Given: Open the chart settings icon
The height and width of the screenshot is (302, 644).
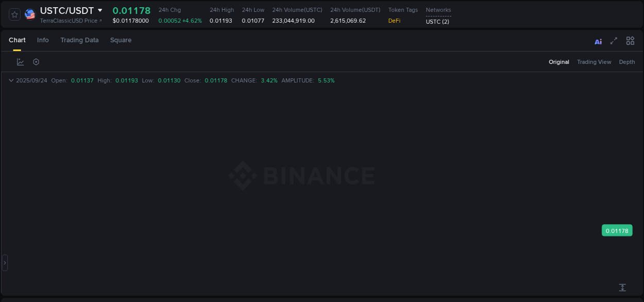Looking at the screenshot, I should (x=36, y=61).
